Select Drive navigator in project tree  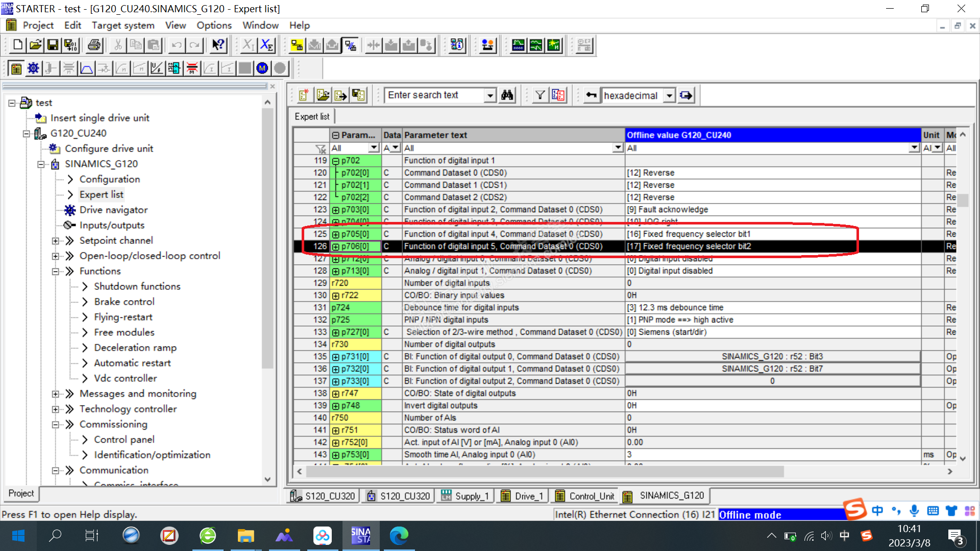pyautogui.click(x=113, y=210)
